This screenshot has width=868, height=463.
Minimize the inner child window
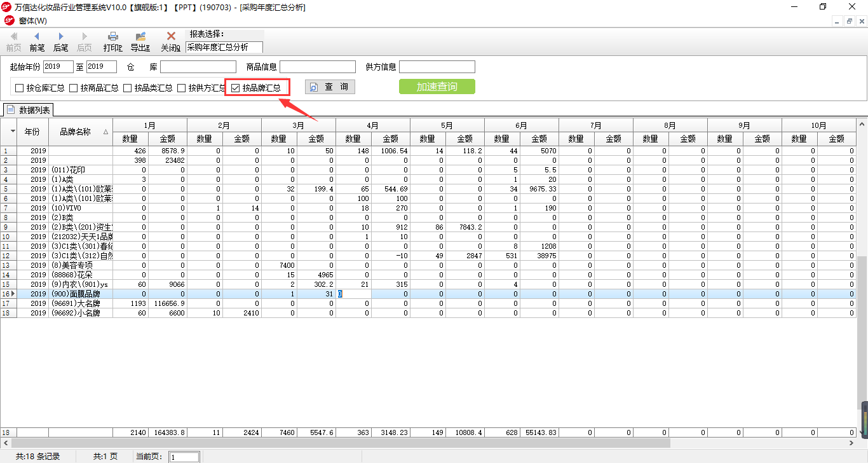[837, 21]
